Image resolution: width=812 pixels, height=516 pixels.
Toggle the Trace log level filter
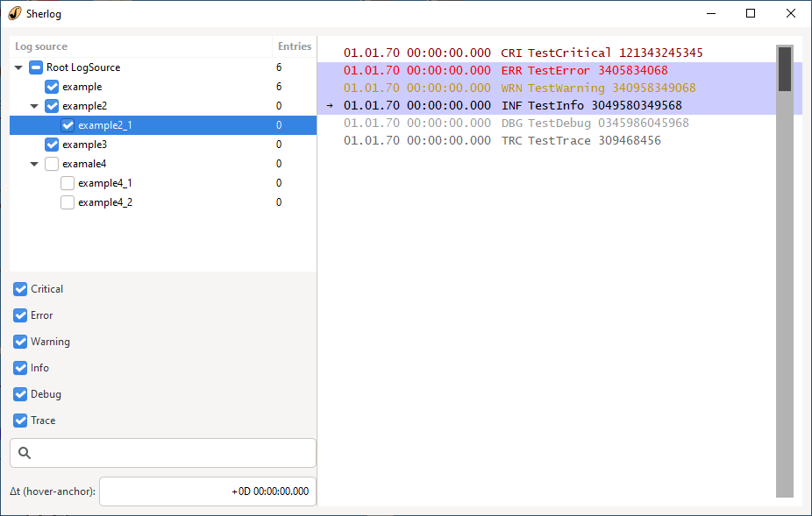[19, 420]
